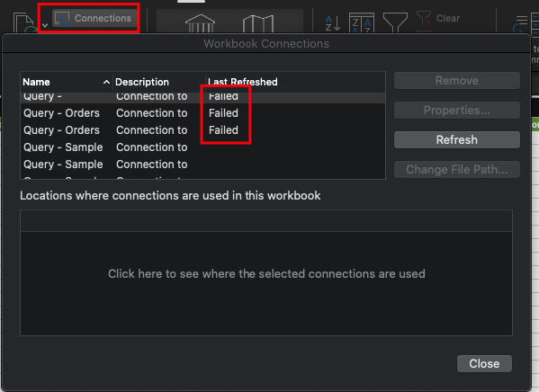Screen dimensions: 539x392
Task: Select the second Query - Sample connection
Action: click(202, 165)
